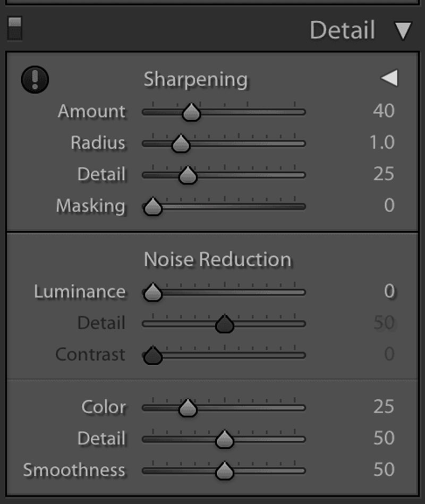Click the Masking value field showing 0
Screen dimensions: 425x504
(x=389, y=205)
